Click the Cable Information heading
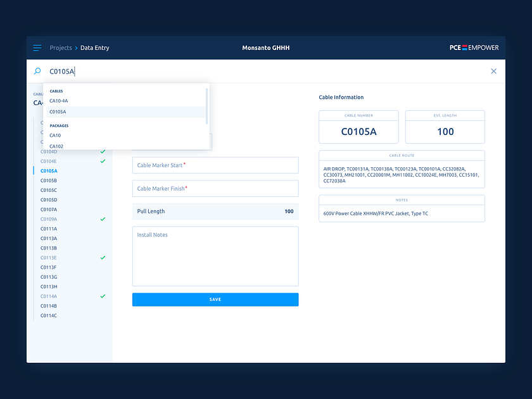The width and height of the screenshot is (532, 399). click(341, 98)
